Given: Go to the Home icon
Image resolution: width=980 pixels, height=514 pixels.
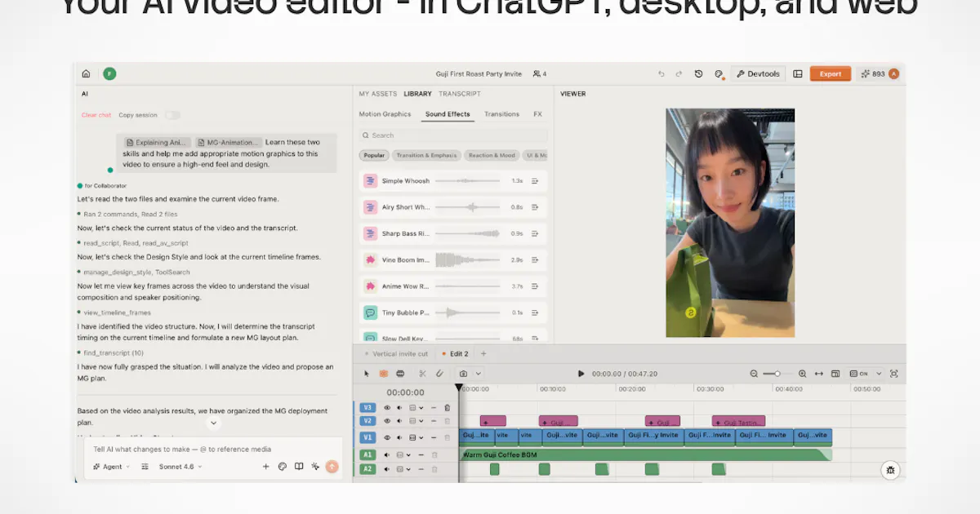Looking at the screenshot, I should (x=86, y=73).
